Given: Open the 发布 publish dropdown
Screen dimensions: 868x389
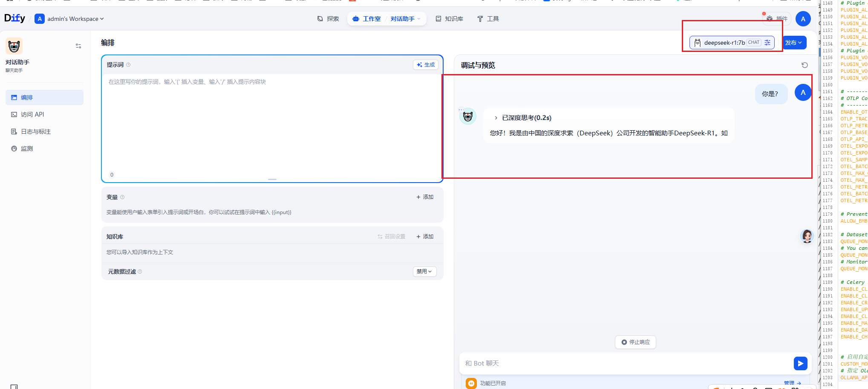Looking at the screenshot, I should tap(794, 43).
